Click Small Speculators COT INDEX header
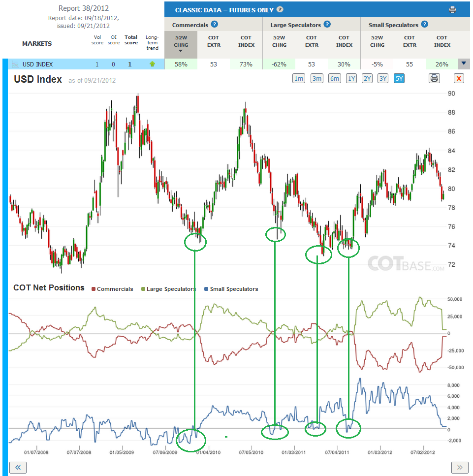Image resolution: width=473 pixels, height=476 pixels. [442, 41]
